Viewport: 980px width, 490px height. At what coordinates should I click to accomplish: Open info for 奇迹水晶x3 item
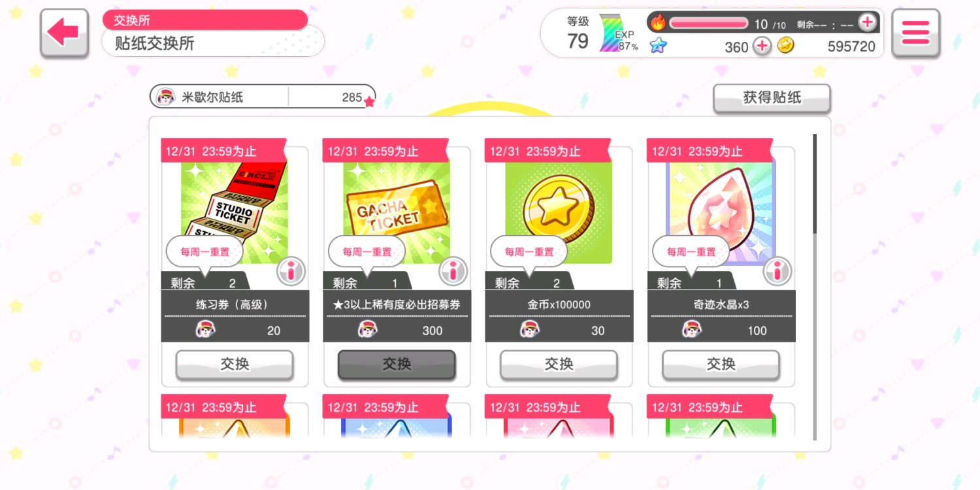tap(777, 271)
